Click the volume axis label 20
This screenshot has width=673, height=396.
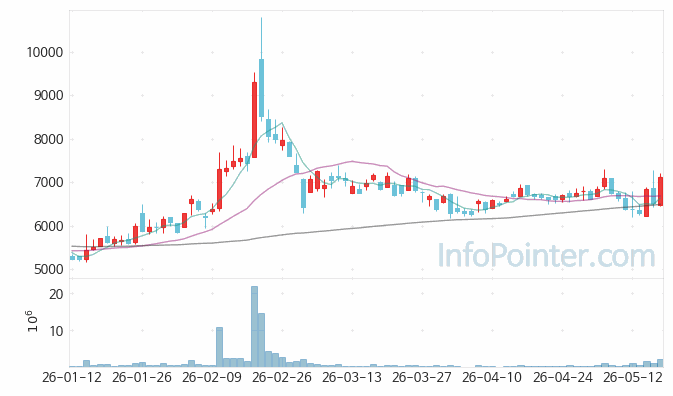coord(56,294)
